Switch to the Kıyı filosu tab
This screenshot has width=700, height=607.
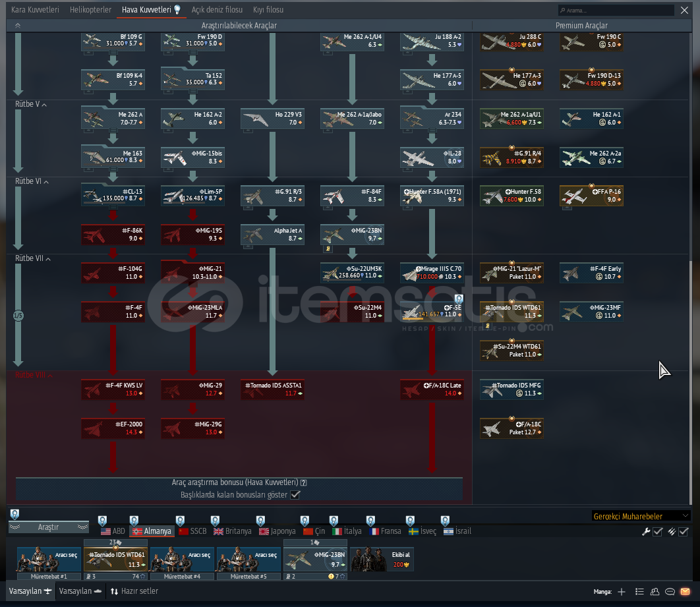click(268, 9)
